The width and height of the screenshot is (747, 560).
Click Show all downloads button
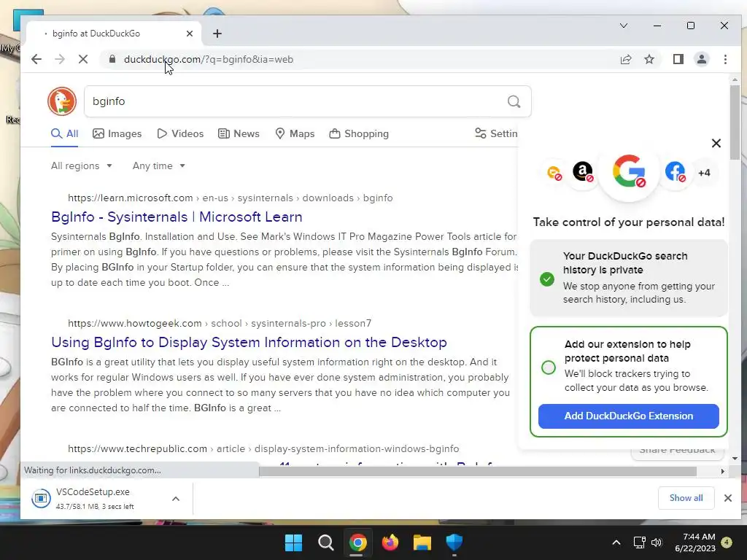click(x=686, y=497)
